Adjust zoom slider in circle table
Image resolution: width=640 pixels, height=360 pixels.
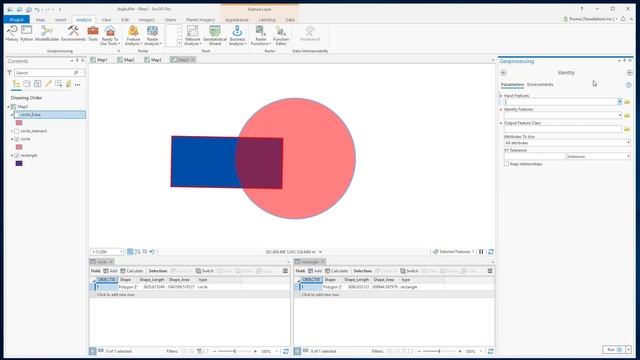tap(235, 351)
